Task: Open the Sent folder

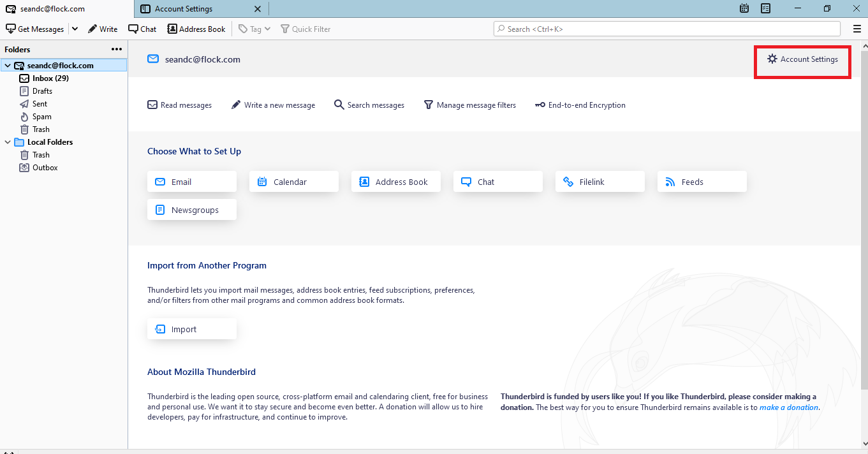Action: point(40,104)
